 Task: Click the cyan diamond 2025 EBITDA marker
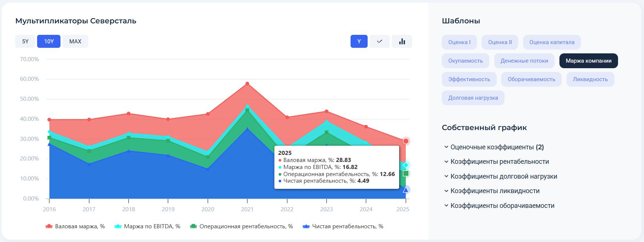click(x=406, y=165)
